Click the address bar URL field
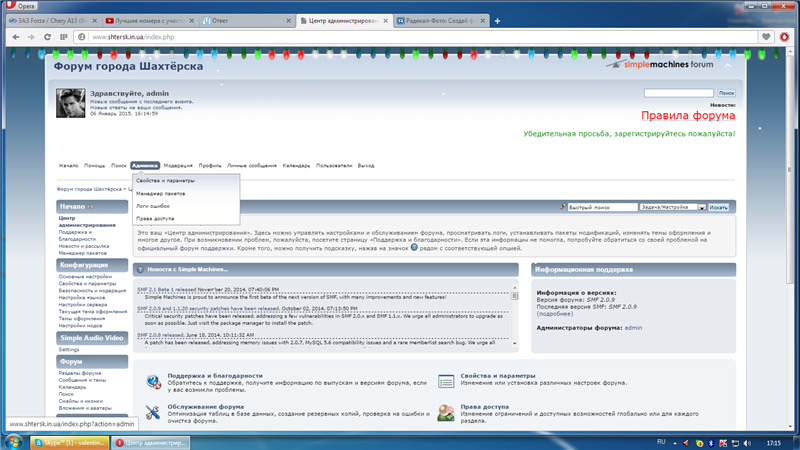The image size is (800, 450). point(423,37)
